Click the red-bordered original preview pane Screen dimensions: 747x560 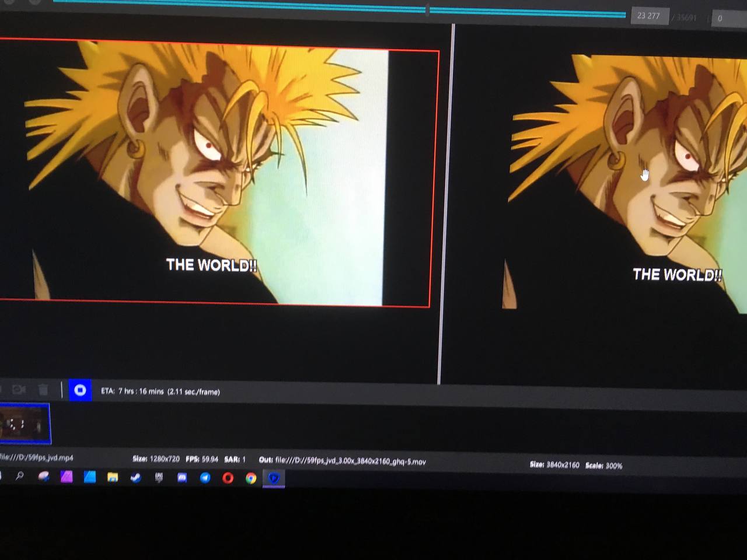[x=216, y=172]
